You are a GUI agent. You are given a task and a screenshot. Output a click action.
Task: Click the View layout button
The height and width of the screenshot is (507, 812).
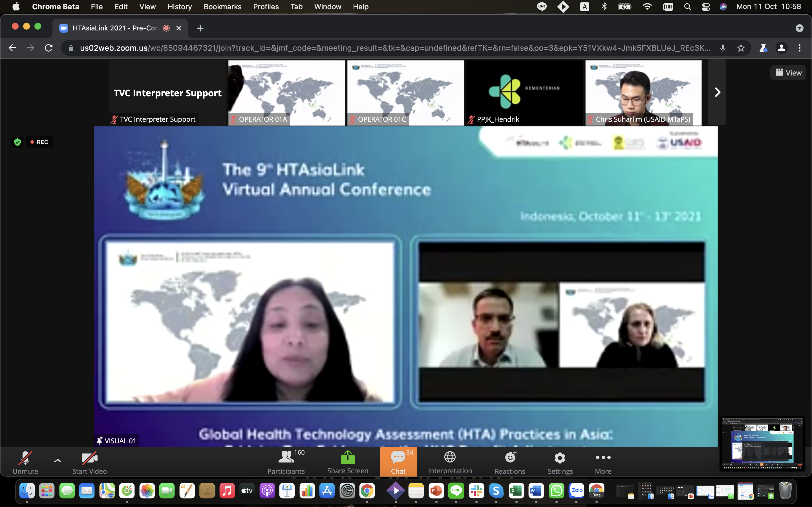tap(788, 73)
